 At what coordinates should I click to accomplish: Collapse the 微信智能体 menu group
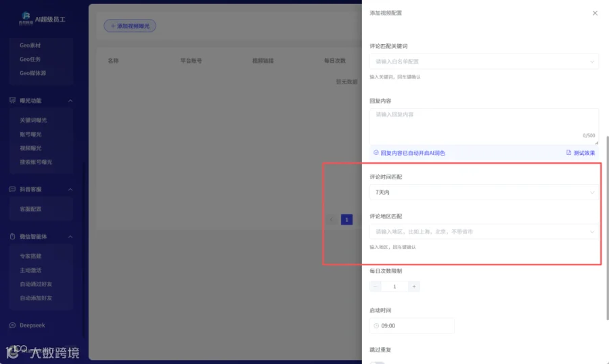pyautogui.click(x=70, y=236)
